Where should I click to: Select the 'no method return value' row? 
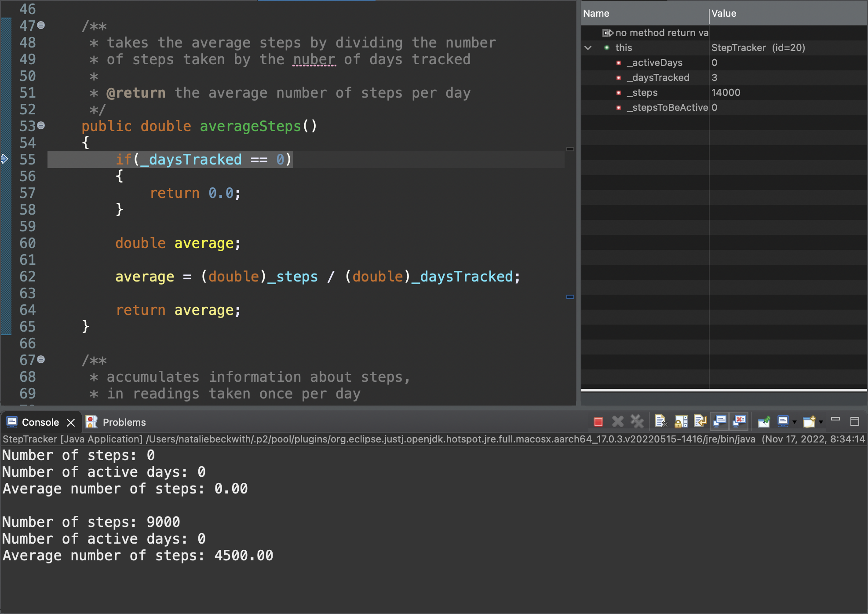(724, 33)
